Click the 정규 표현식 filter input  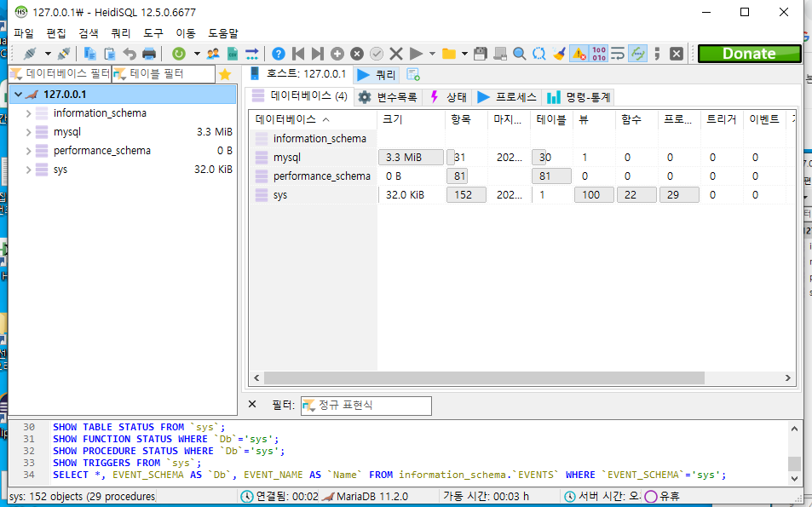click(366, 406)
